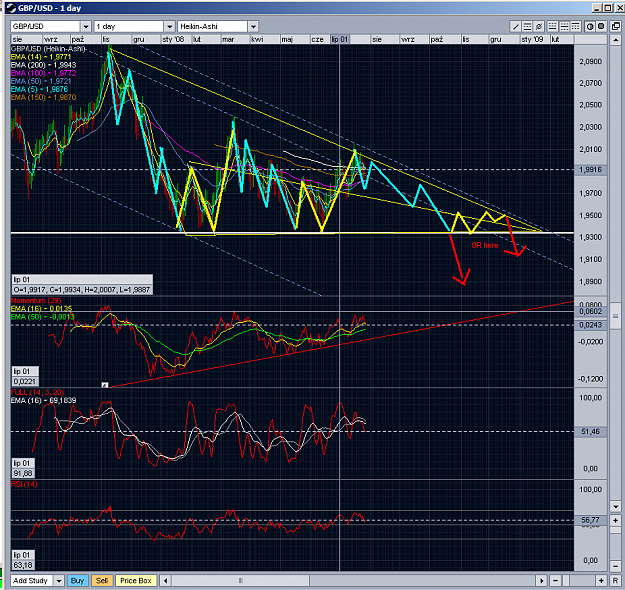Screen dimensions: 625x590
Task: Click the 'OR here' annotation text
Action: 485,246
